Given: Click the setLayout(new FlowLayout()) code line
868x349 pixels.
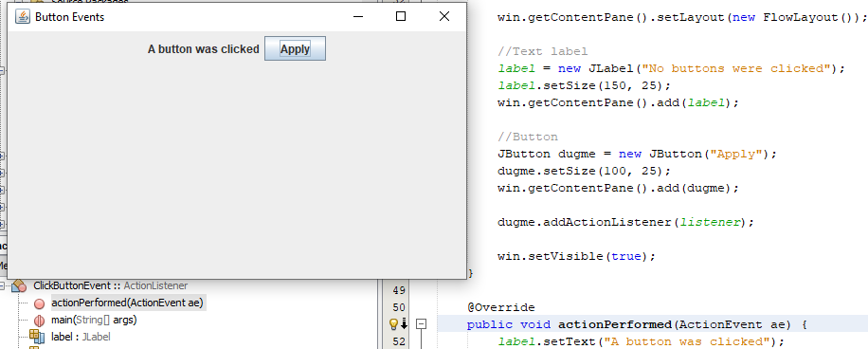Looking at the screenshot, I should (682, 17).
